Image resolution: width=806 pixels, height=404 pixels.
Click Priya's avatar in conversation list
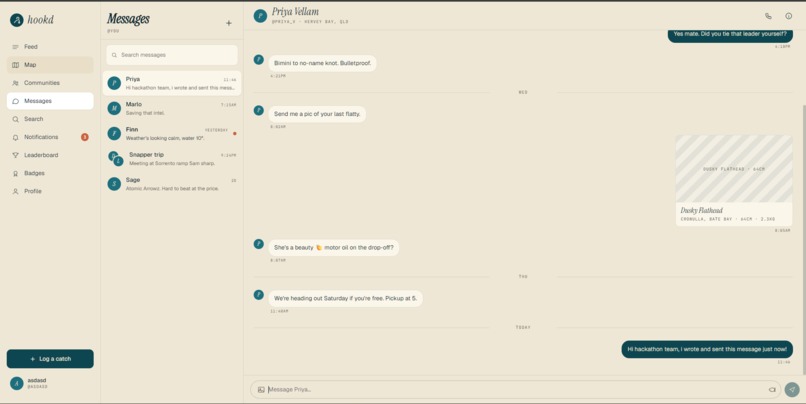(114, 83)
